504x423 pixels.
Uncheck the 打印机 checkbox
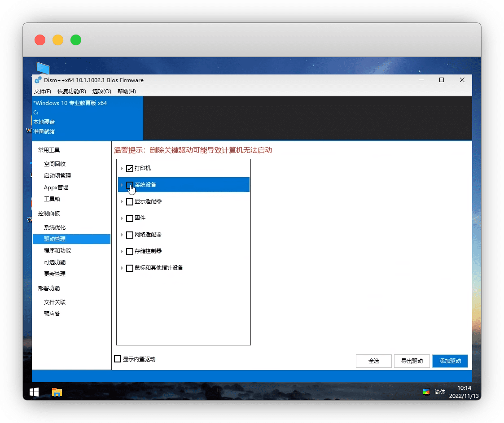click(x=130, y=169)
